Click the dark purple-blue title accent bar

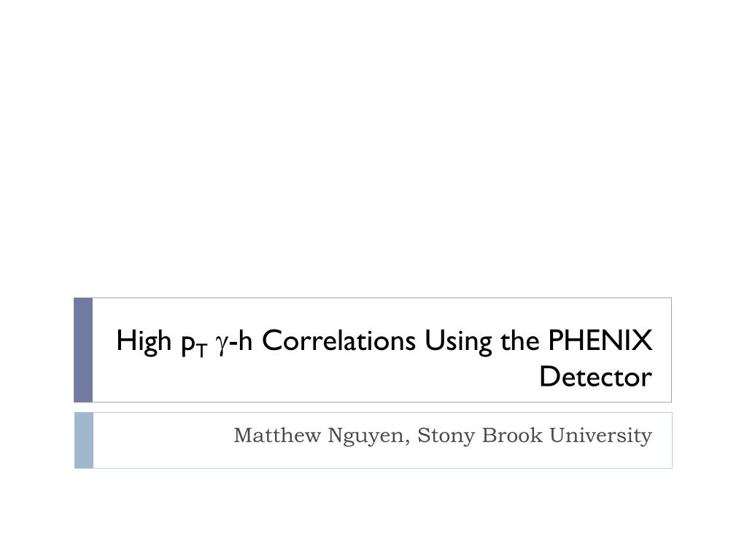83,350
